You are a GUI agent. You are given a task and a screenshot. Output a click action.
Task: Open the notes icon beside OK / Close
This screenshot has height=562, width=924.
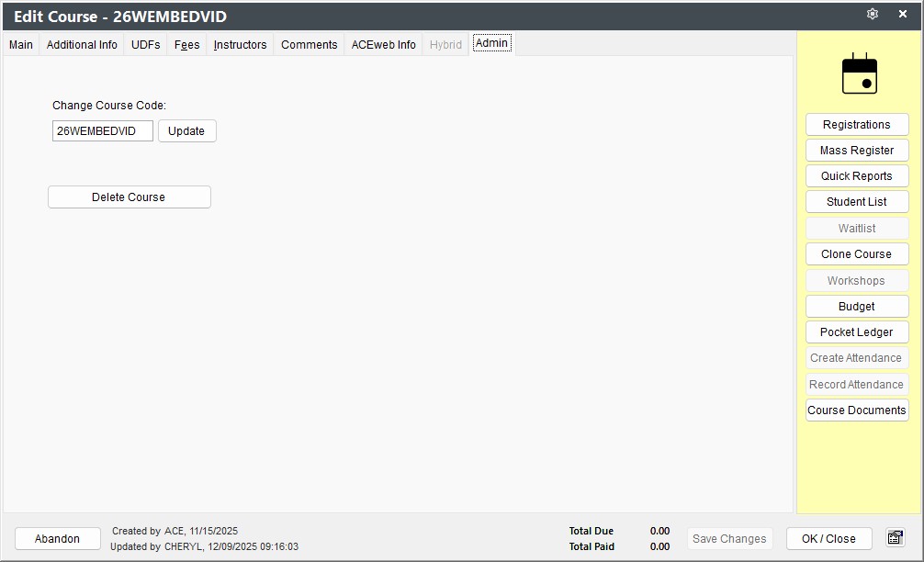tap(896, 538)
